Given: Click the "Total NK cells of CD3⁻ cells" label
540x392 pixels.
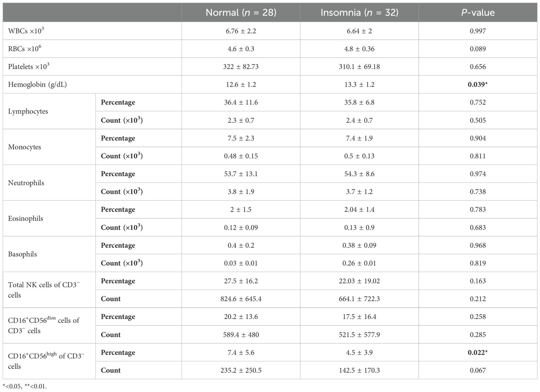Looking at the screenshot, I should tap(44, 290).
